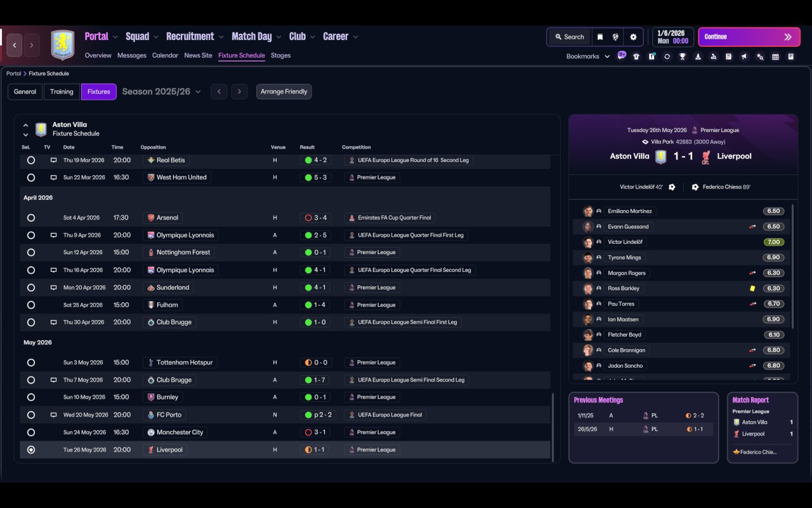Screen dimensions: 812x508
Task: Click the Continue button
Action: 749,37
